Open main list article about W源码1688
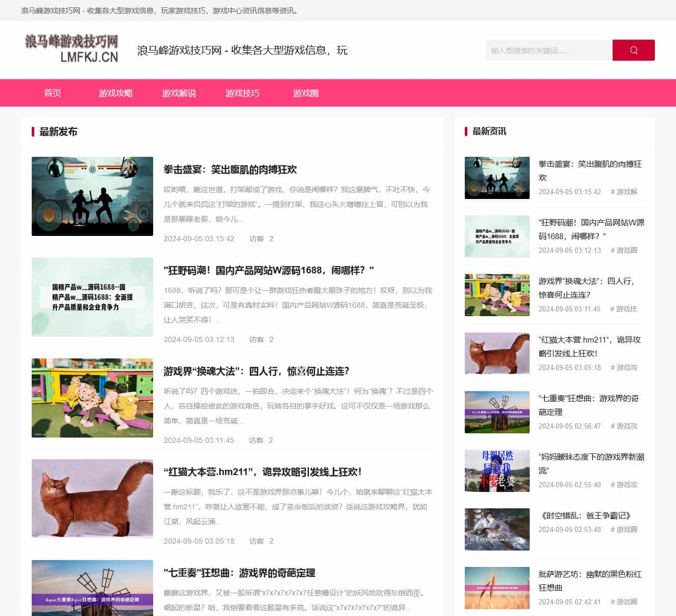The image size is (676, 616). 269,270
